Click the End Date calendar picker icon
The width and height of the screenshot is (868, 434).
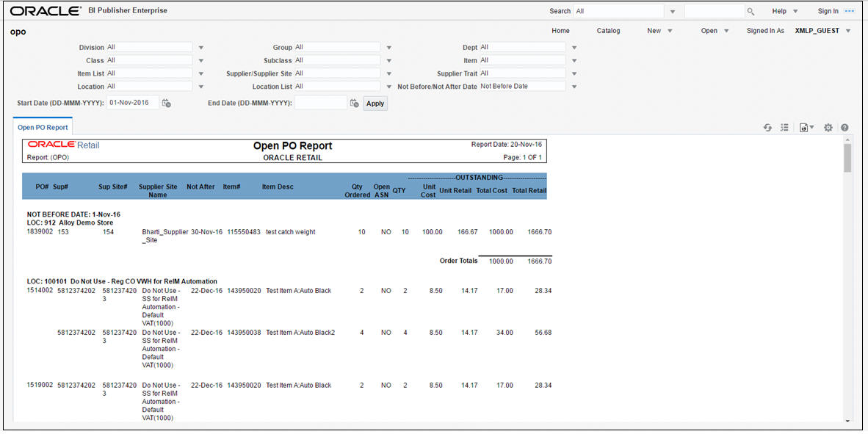coord(355,103)
